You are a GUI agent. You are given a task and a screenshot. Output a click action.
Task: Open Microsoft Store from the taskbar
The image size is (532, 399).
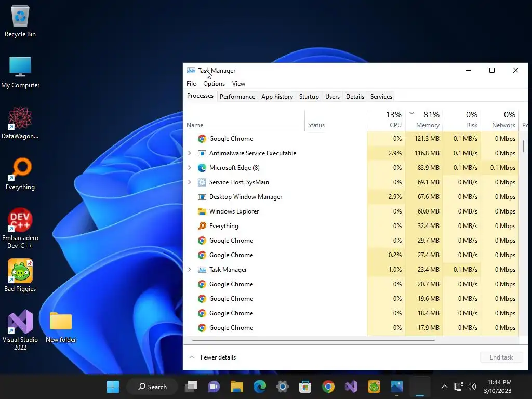(305, 387)
